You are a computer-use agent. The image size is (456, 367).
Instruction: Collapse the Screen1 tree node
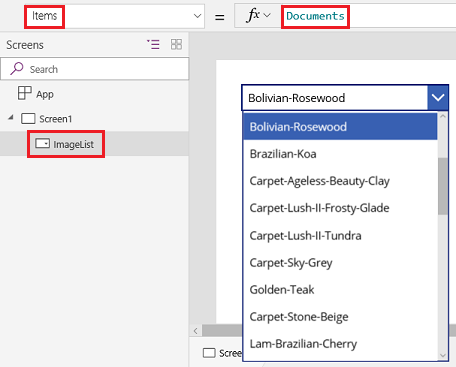[11, 117]
